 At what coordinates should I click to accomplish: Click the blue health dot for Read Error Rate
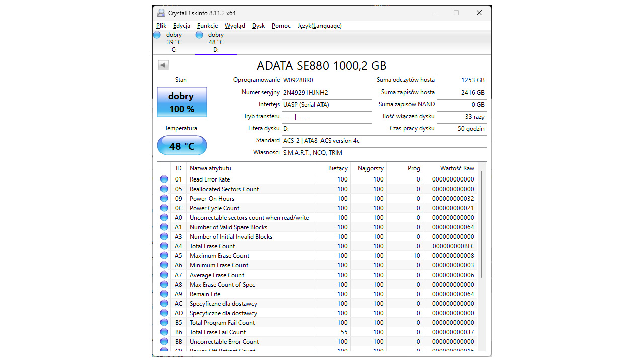pos(164,179)
